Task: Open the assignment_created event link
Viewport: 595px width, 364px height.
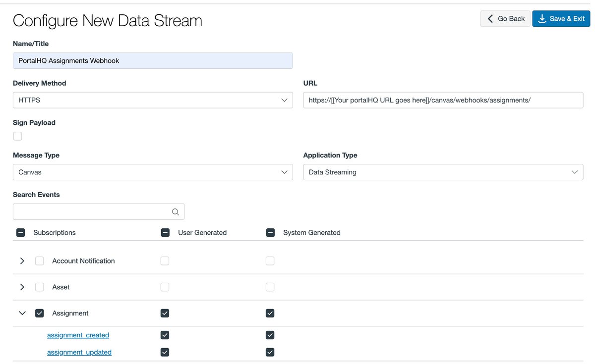Action: pos(78,335)
